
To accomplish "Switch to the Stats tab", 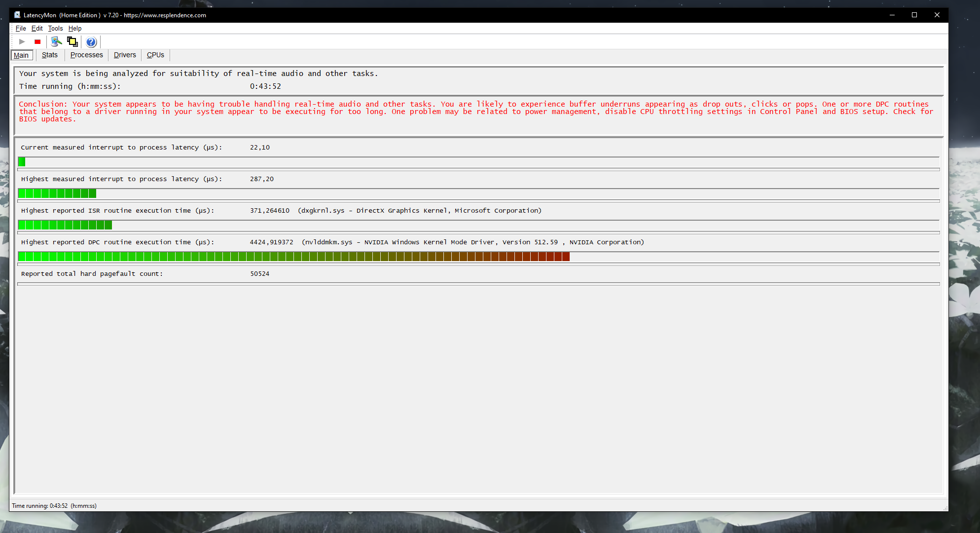I will pos(50,55).
